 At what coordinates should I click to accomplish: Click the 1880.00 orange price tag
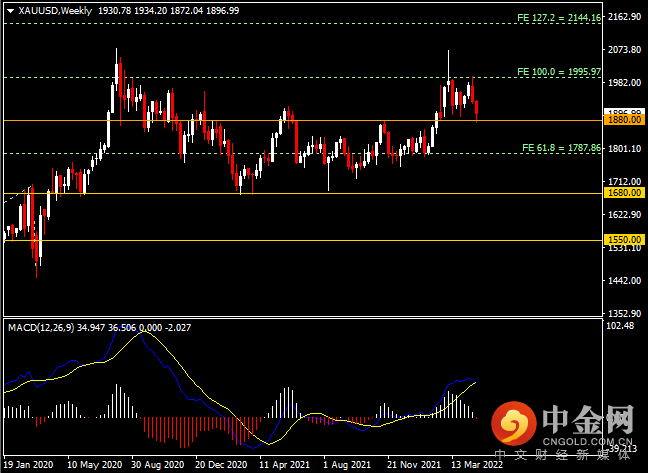click(624, 120)
